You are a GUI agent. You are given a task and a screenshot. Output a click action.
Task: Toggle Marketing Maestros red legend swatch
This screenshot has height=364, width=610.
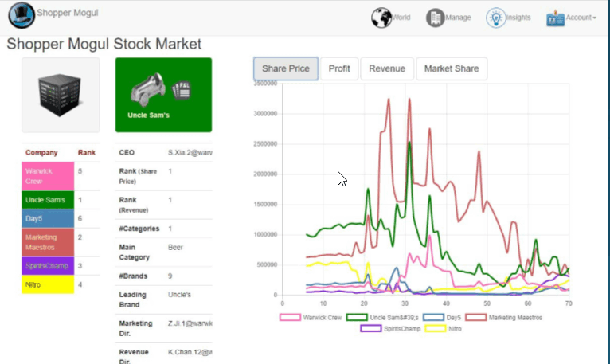(475, 318)
